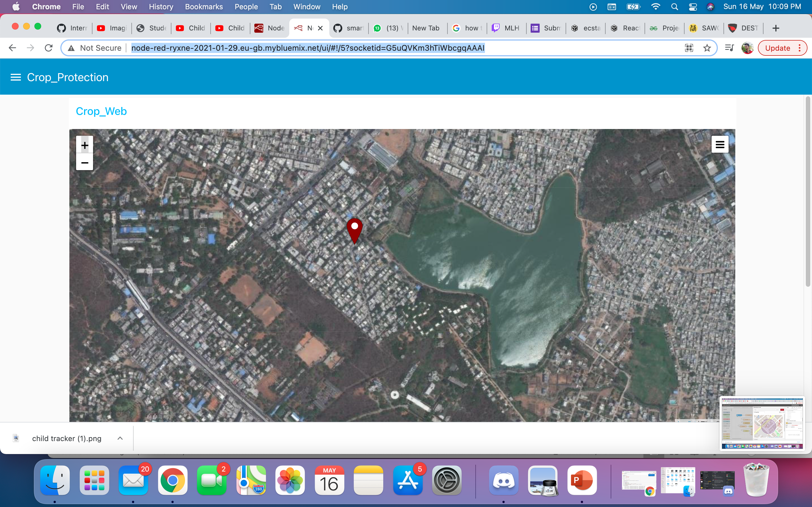Viewport: 812px width, 507px height.
Task: Open macOS Control Center toggle icon
Action: [692, 7]
